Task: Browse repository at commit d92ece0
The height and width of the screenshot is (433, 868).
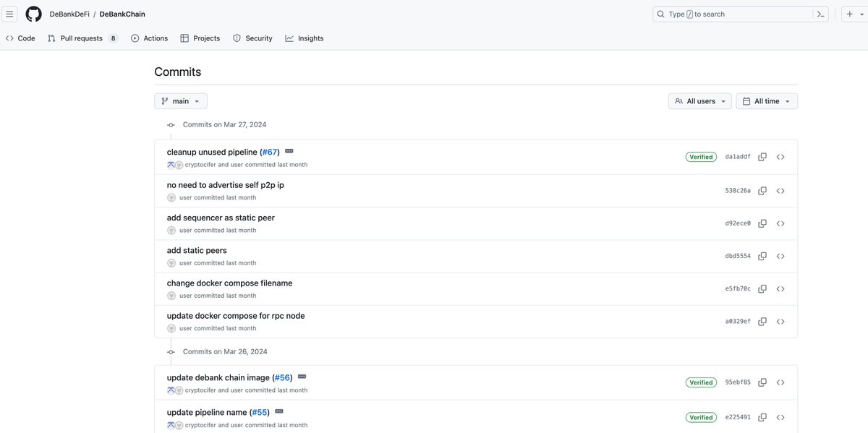Action: [x=780, y=223]
